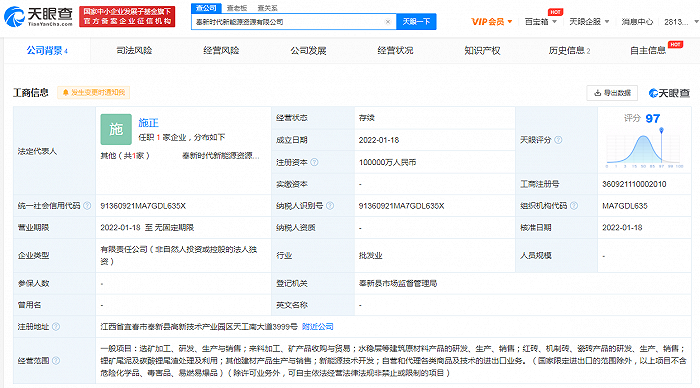
Task: Switch to the 公司背景 tab
Action: 47,50
